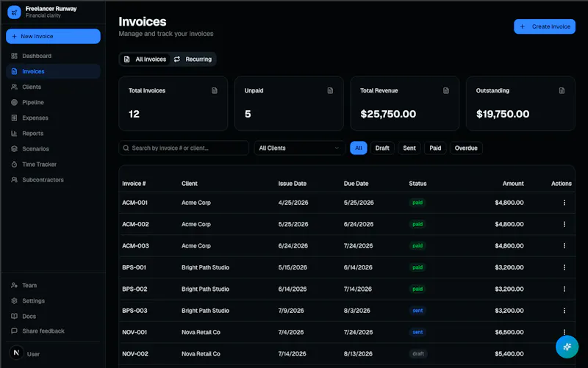Click the invoice search field
This screenshot has height=368, width=588.
coord(184,148)
